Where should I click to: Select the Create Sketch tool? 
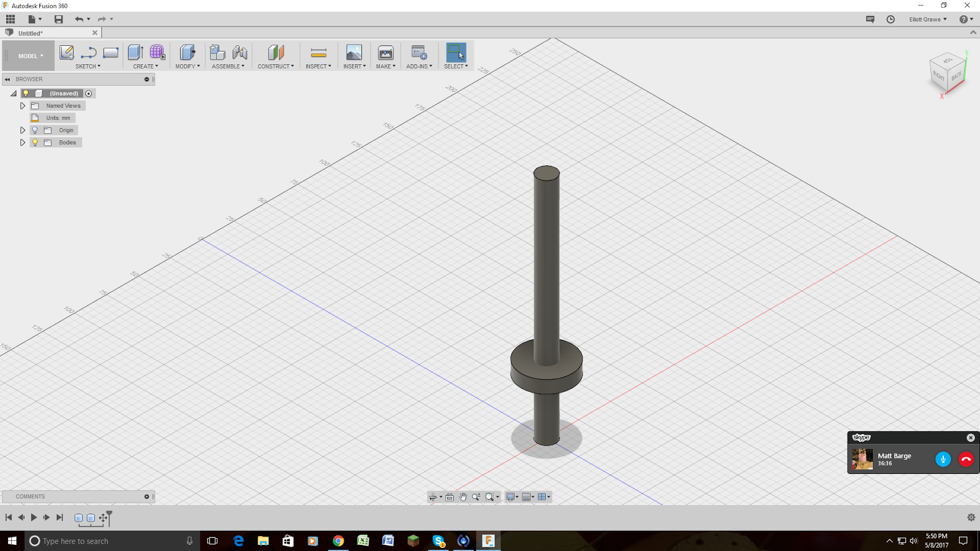pyautogui.click(x=67, y=53)
